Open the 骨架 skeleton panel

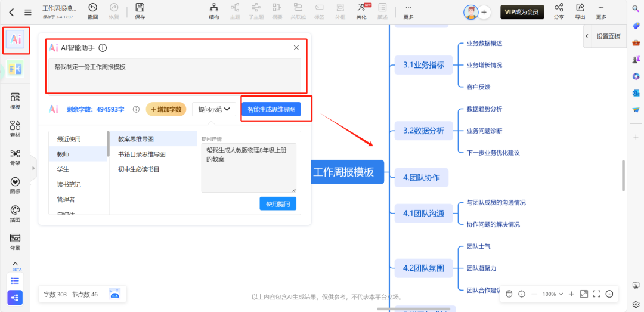pyautogui.click(x=15, y=157)
